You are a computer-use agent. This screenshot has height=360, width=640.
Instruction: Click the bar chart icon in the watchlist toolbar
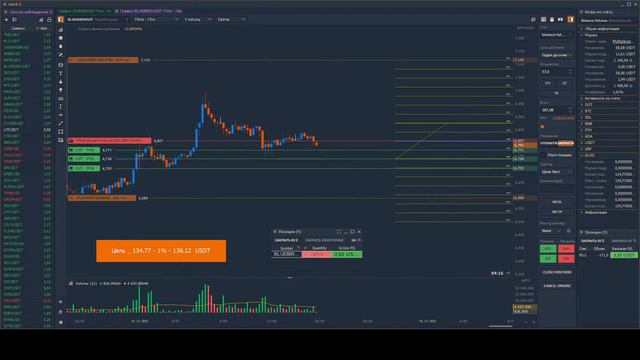(x=41, y=20)
